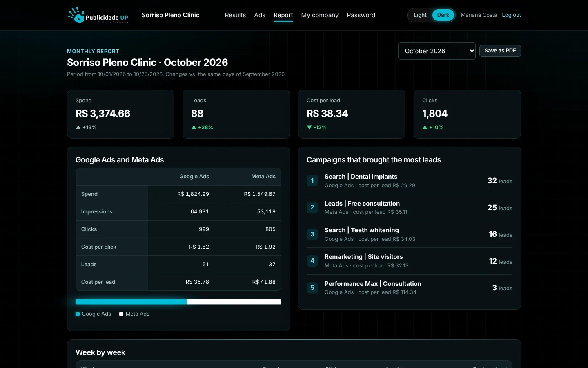Click the Meta Ads cost per lead R$ 41.88
Image resolution: width=588 pixels, height=368 pixels.
pyautogui.click(x=264, y=282)
